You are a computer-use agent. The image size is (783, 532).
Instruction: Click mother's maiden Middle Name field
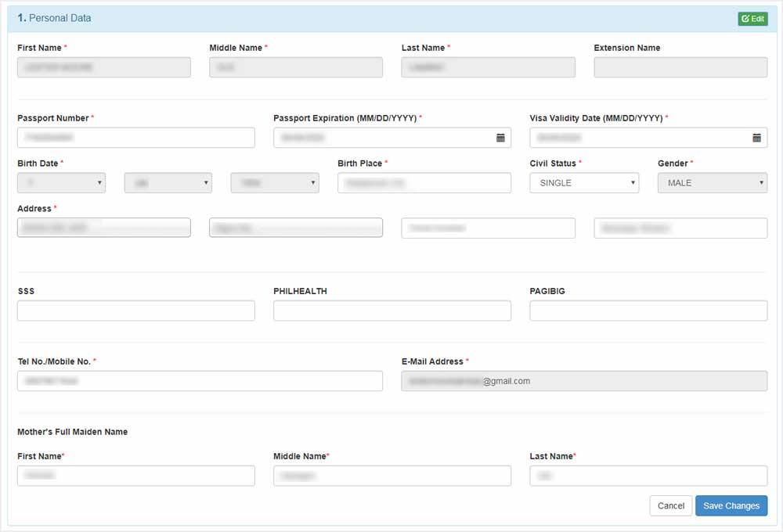point(391,475)
